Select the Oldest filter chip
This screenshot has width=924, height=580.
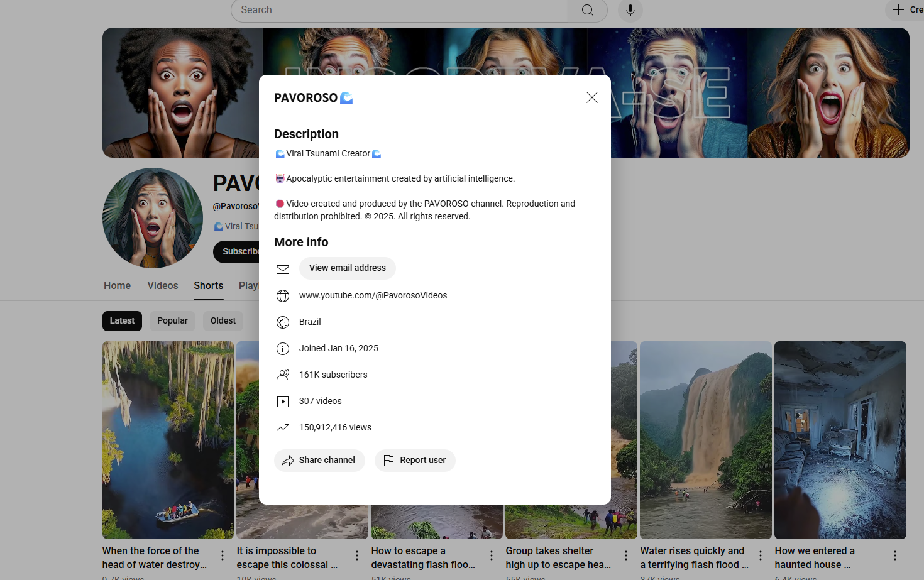pyautogui.click(x=223, y=321)
